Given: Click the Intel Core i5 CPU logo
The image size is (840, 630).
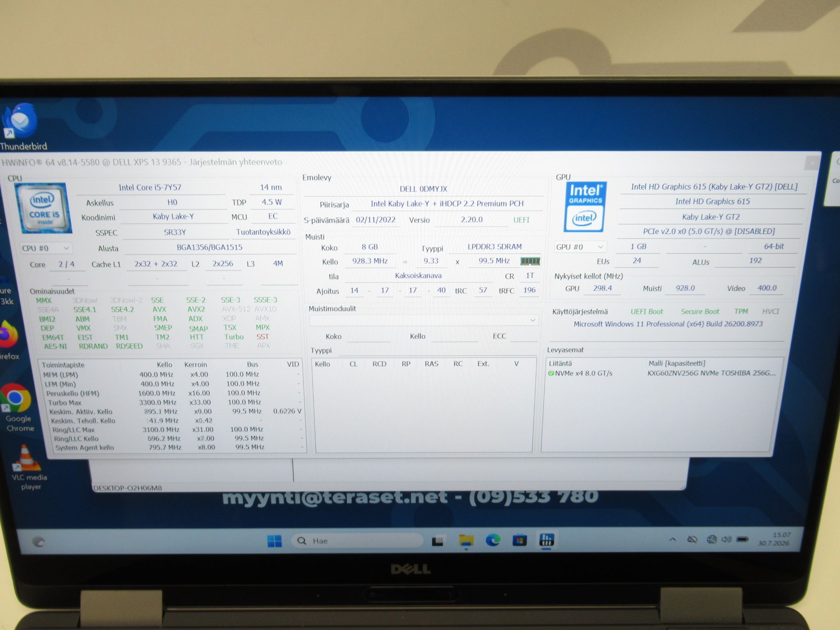Looking at the screenshot, I should point(43,208).
